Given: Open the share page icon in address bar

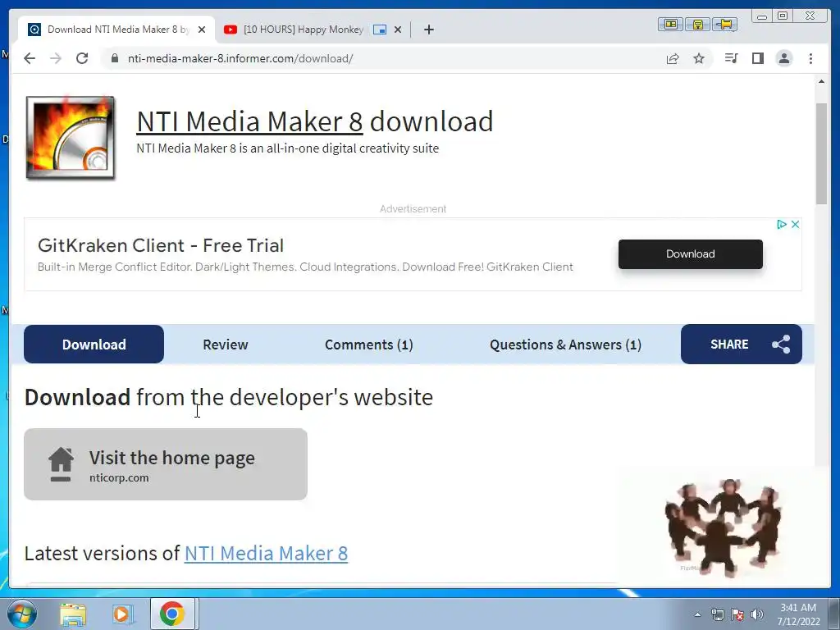Looking at the screenshot, I should pyautogui.click(x=673, y=58).
